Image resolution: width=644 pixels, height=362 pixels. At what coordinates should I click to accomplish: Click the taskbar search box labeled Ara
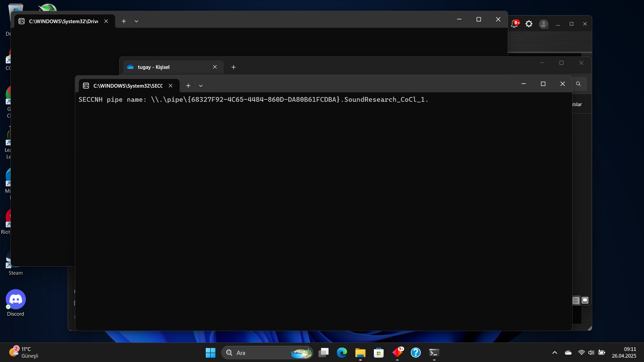pyautogui.click(x=267, y=353)
